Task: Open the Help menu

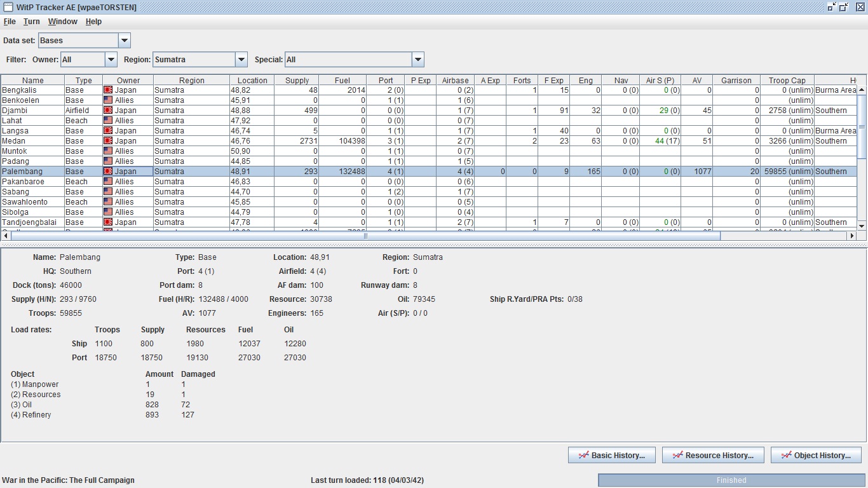Action: [93, 22]
